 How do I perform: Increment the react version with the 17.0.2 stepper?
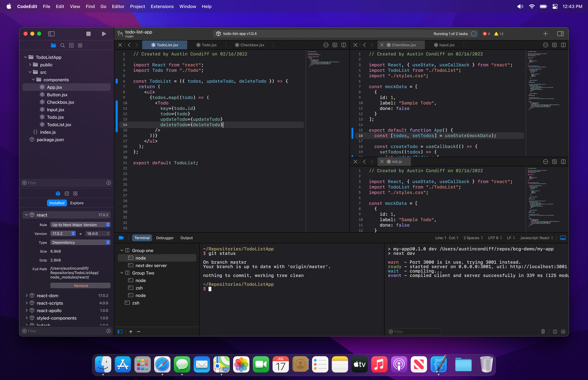pyautogui.click(x=73, y=233)
